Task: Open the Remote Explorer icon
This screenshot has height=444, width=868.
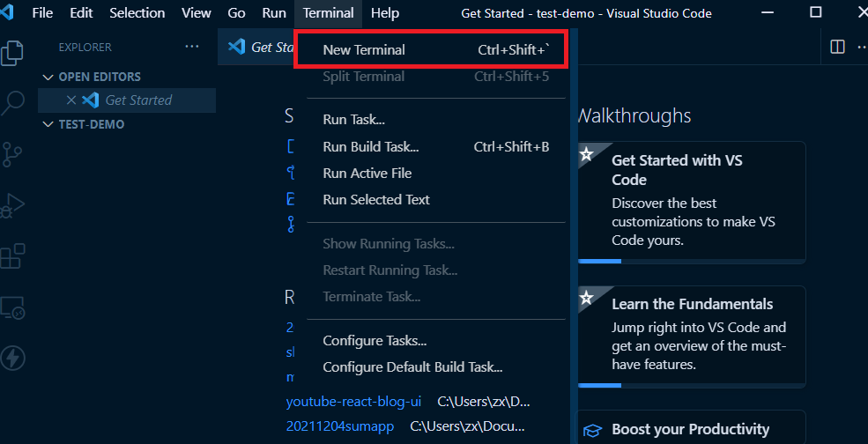Action: click(x=12, y=307)
